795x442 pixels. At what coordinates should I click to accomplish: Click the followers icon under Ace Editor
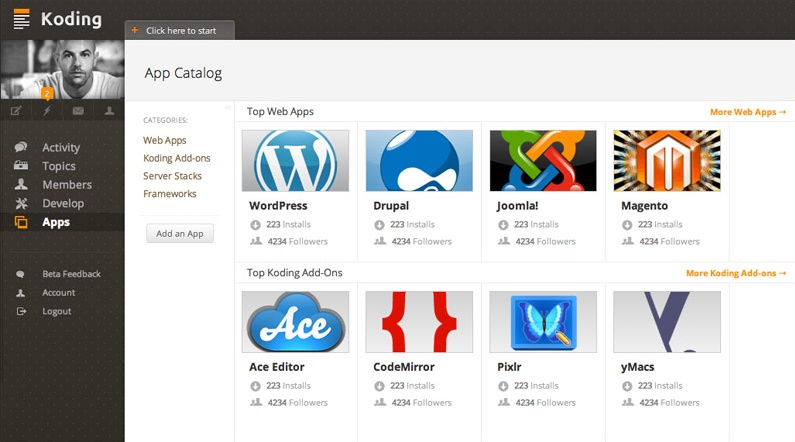(256, 402)
